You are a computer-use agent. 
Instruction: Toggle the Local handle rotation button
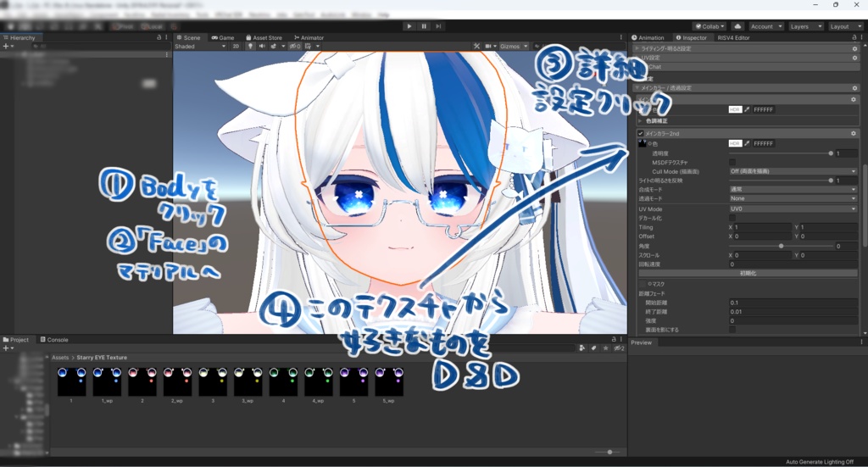(x=152, y=26)
